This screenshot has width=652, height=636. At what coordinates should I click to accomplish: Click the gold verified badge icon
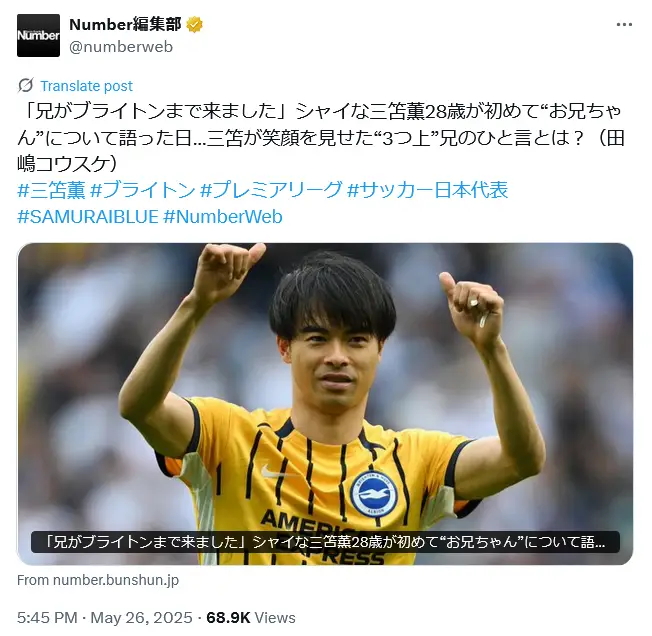pyautogui.click(x=194, y=25)
